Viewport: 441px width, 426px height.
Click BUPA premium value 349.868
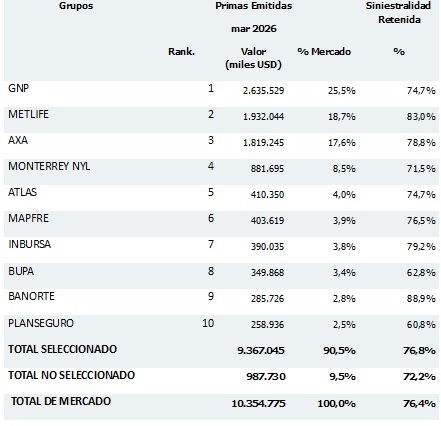pos(267,273)
